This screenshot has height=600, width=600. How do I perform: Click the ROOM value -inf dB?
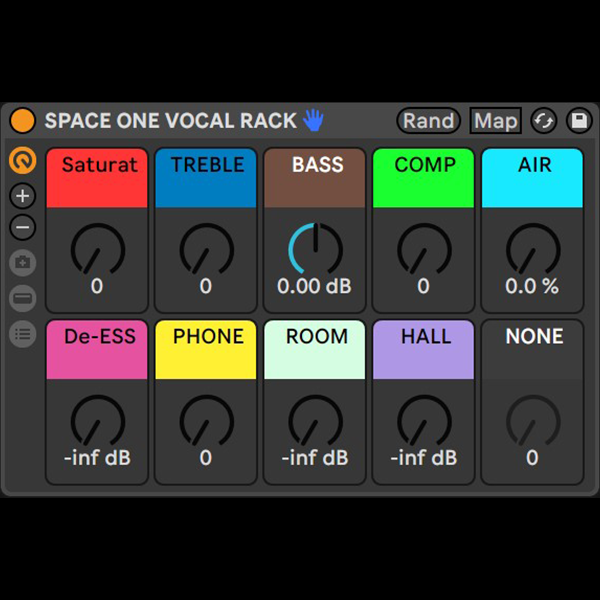click(x=315, y=458)
